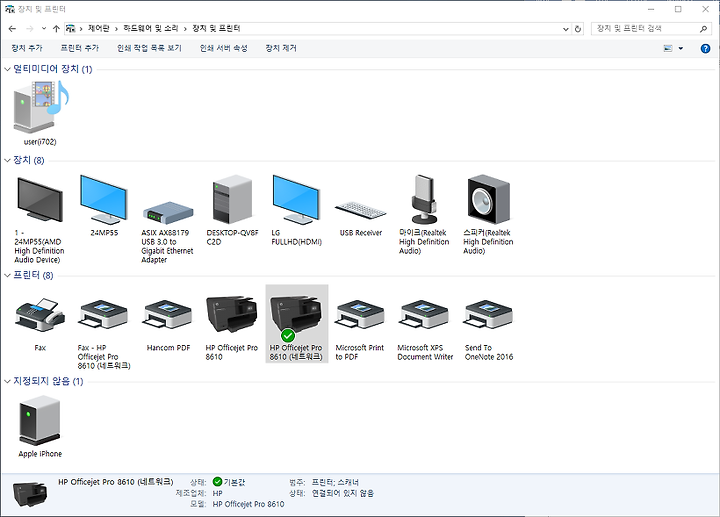Select the user(i702) multimedia device icon
This screenshot has height=517, width=720.
(40, 108)
